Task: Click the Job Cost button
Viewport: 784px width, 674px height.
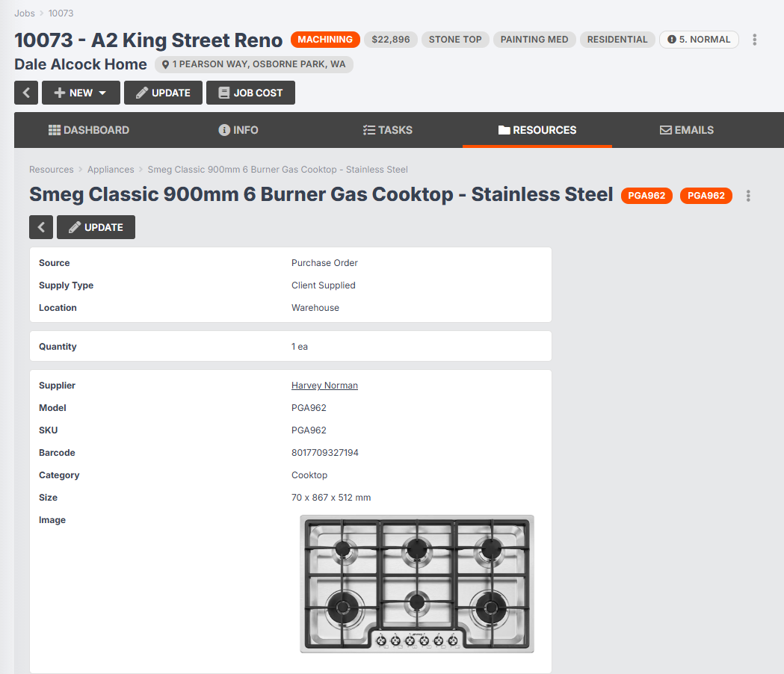Action: point(250,93)
